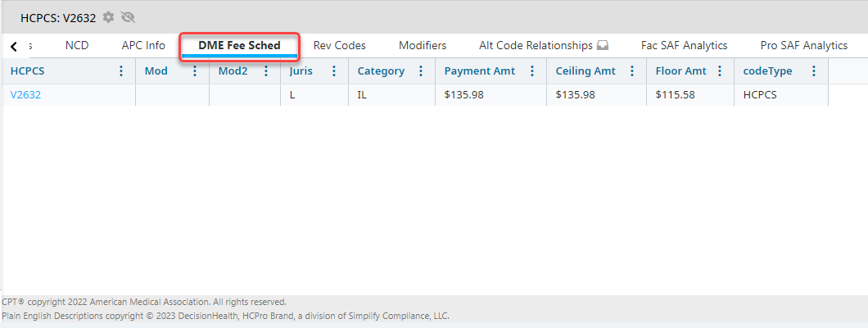
Task: Sort by the Payment Amt column header
Action: point(480,71)
